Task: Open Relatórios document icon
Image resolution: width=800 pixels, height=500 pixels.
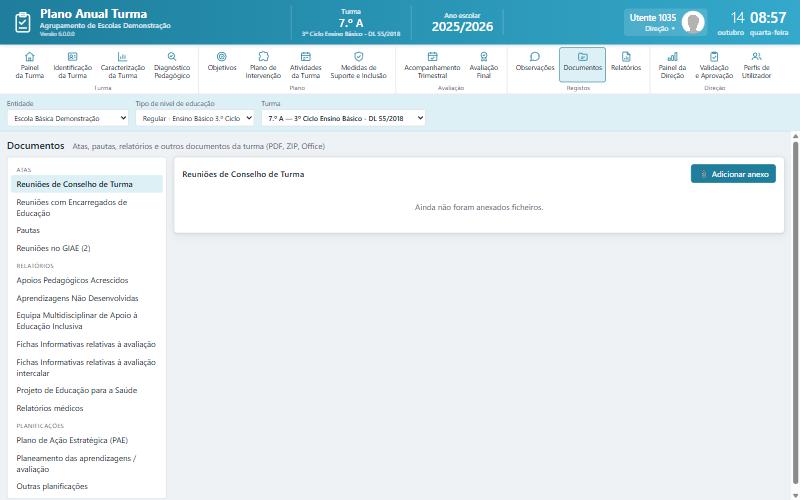Action: click(626, 57)
